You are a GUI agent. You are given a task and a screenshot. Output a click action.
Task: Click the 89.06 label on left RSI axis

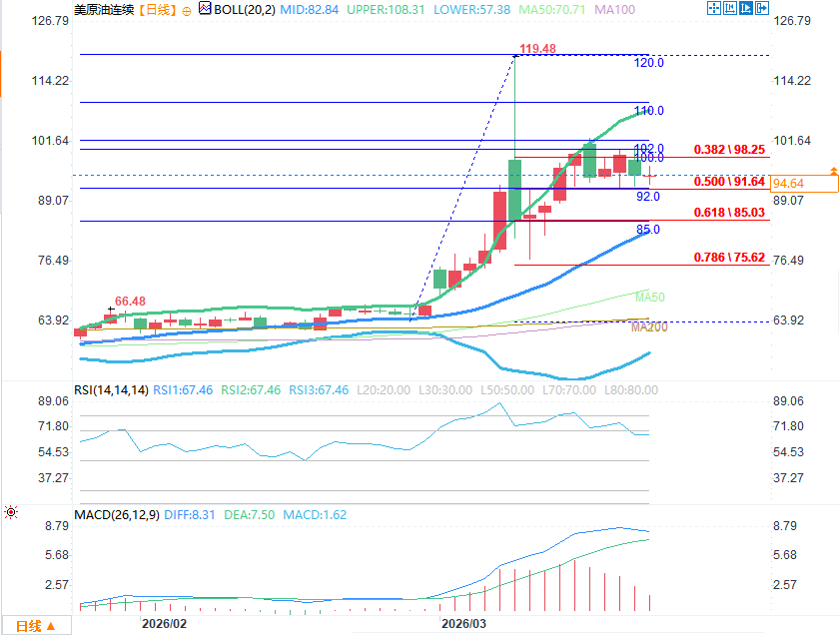[54, 401]
